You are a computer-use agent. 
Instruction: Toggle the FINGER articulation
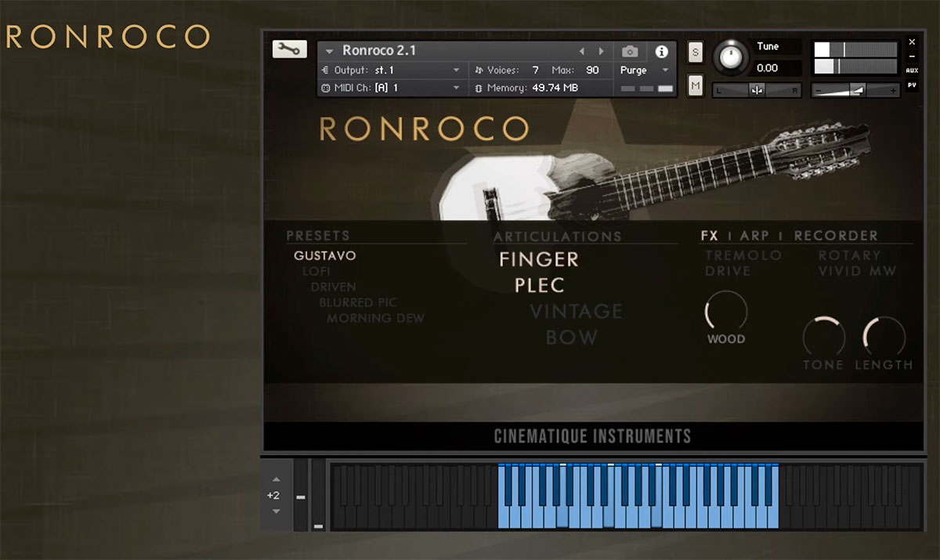[x=539, y=258]
